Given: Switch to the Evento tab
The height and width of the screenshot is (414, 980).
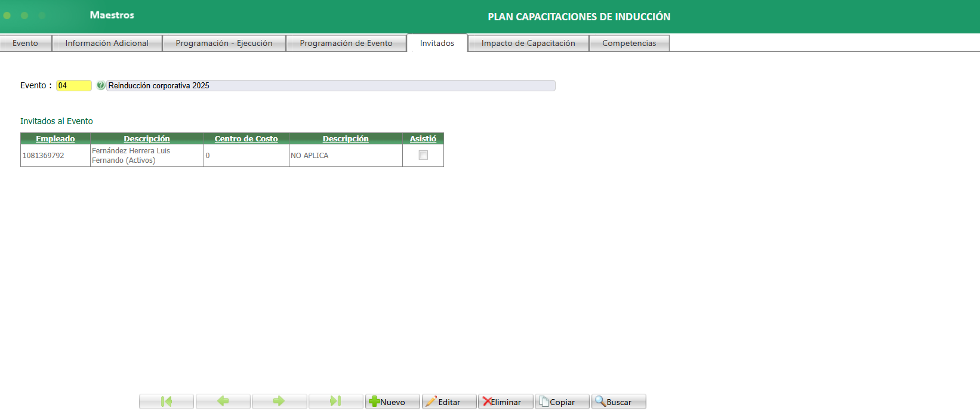Looking at the screenshot, I should point(26,43).
